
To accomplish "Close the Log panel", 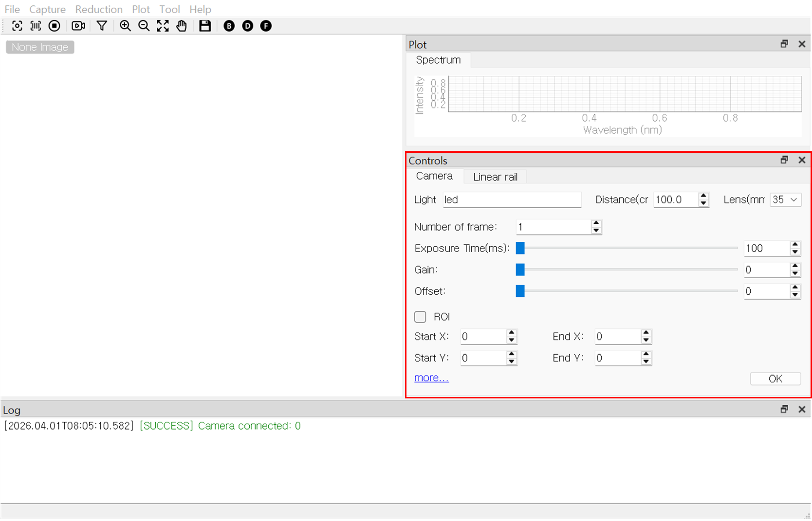I will point(802,409).
